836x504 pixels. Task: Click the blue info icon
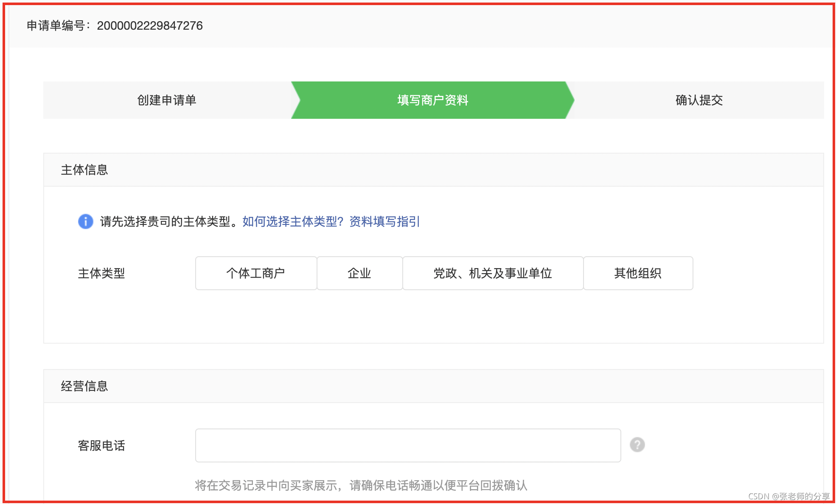[x=86, y=221]
